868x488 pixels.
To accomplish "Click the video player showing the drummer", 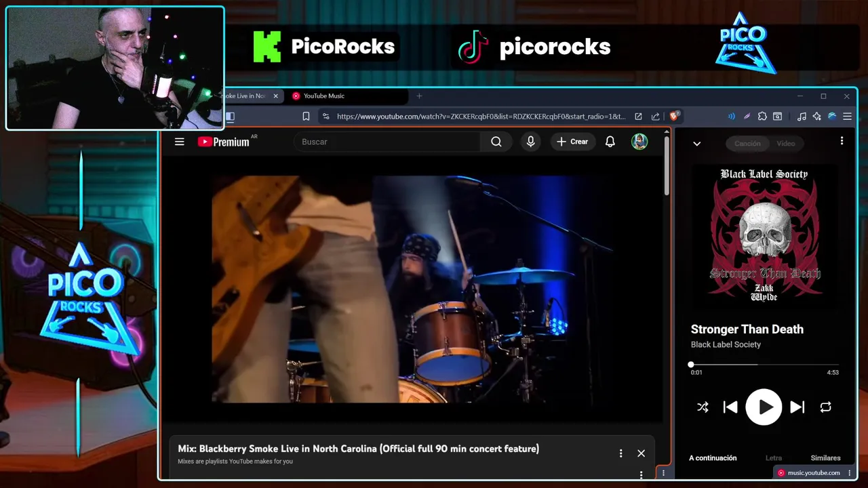I will (x=412, y=289).
